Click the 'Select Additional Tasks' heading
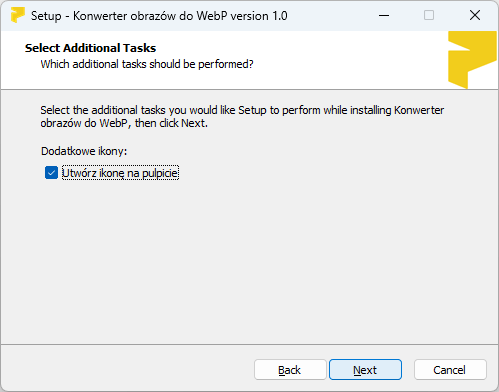 pyautogui.click(x=90, y=48)
